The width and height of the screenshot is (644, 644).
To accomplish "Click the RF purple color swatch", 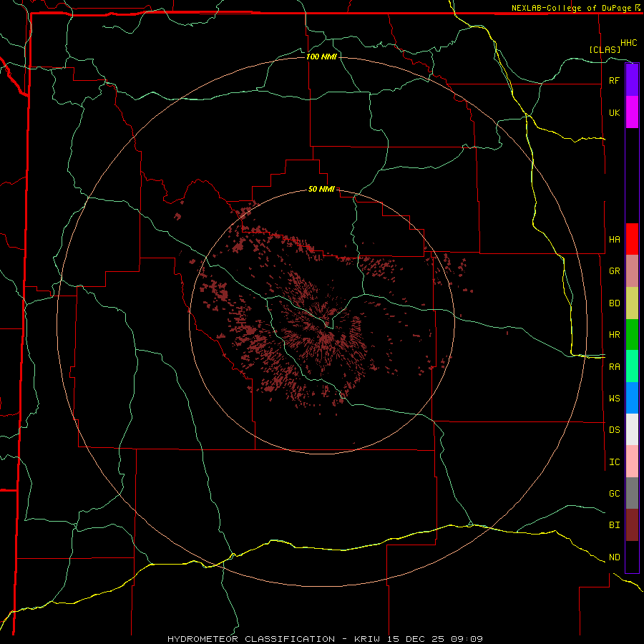I will [632, 80].
